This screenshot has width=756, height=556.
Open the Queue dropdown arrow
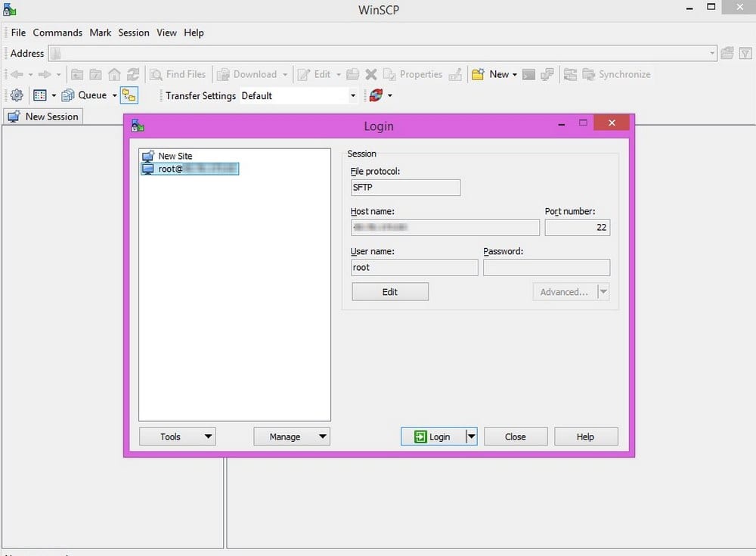pyautogui.click(x=114, y=95)
